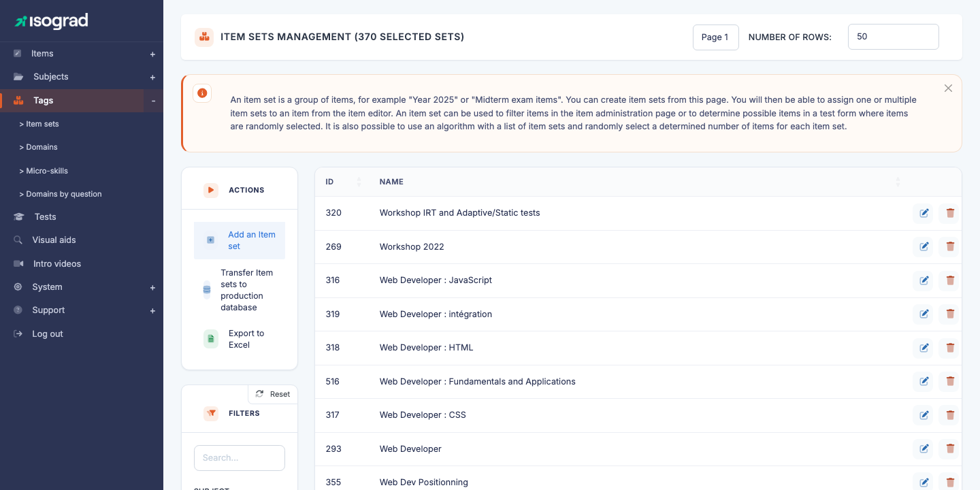Click the filters funnel icon
This screenshot has height=490, width=980.
click(211, 413)
